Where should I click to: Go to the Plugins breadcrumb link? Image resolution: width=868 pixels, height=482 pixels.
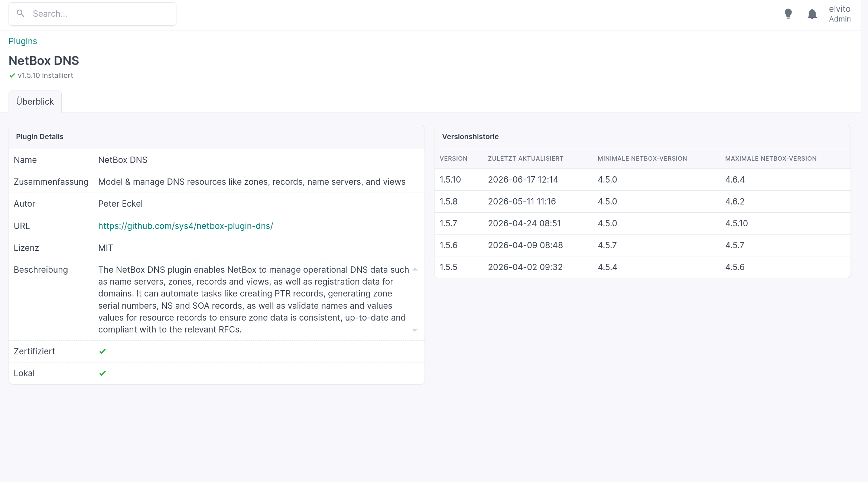23,41
